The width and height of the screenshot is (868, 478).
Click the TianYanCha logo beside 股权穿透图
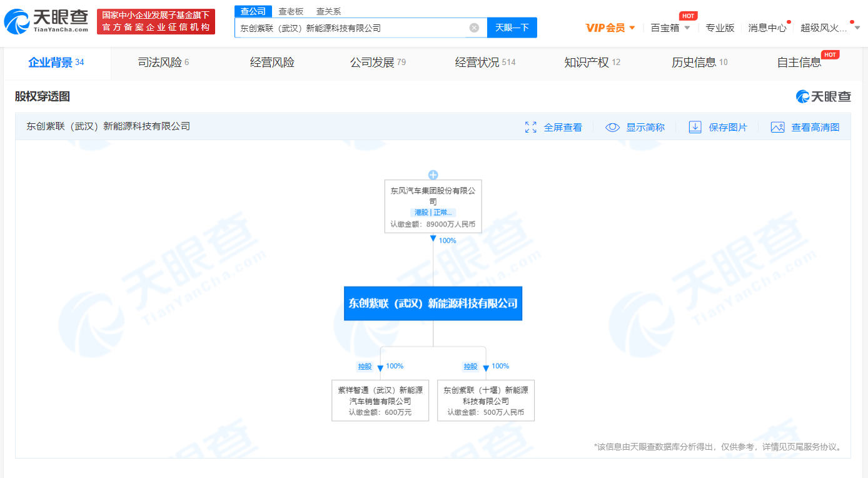823,96
